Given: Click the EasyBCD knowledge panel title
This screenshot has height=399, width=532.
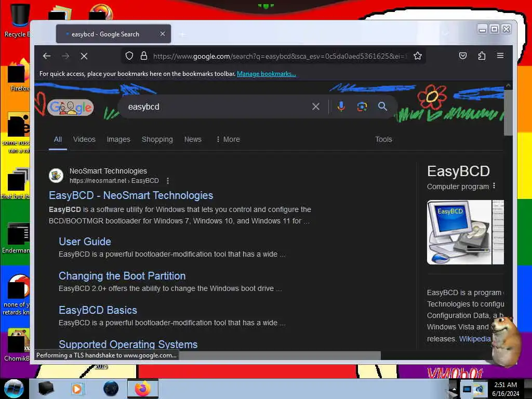Looking at the screenshot, I should click(458, 171).
